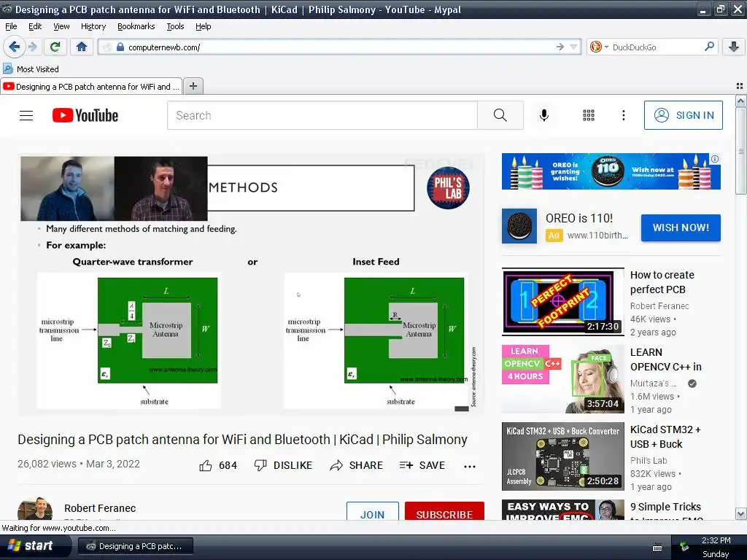Open a new tab with the plus button
This screenshot has width=747, height=560.
pyautogui.click(x=193, y=86)
